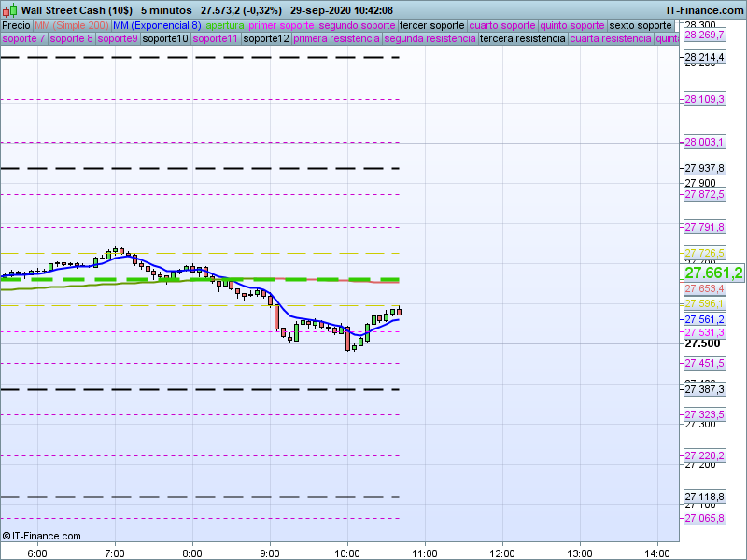Image resolution: width=747 pixels, height=560 pixels.
Task: Click the soporte10 label
Action: coord(165,38)
